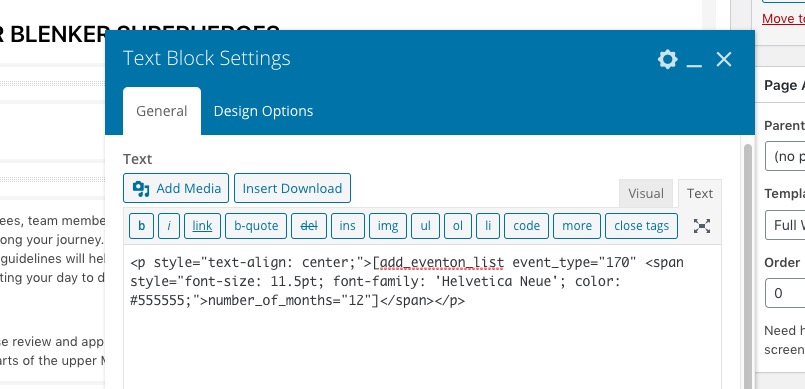Open settings gear in Text Block header

[667, 60]
